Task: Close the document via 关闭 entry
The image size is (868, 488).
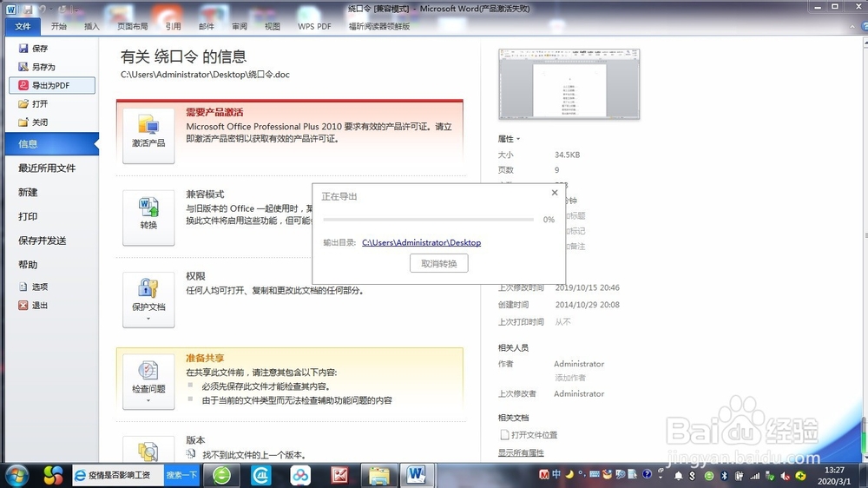Action: [x=33, y=122]
